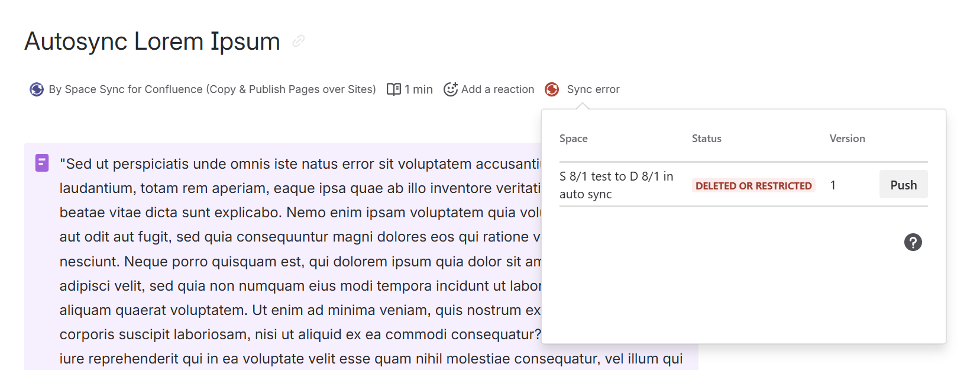Click the smiley reaction icon
The width and height of the screenshot is (980, 370).
(451, 89)
